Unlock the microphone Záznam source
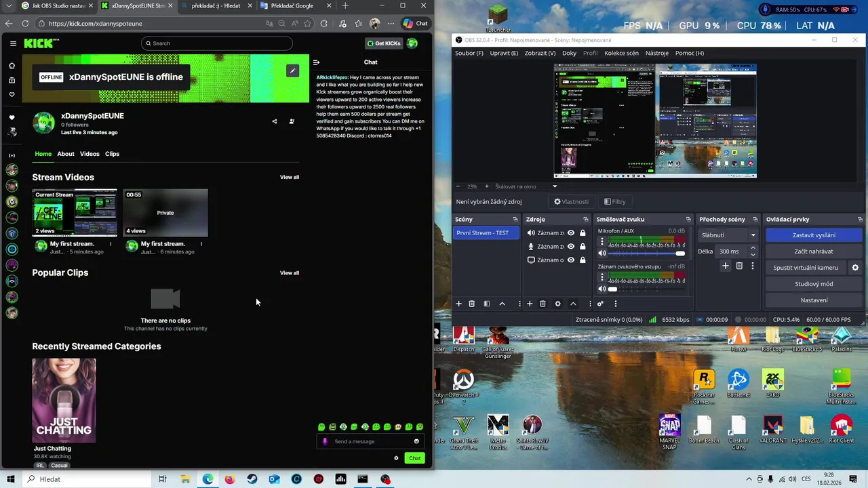 [583, 247]
